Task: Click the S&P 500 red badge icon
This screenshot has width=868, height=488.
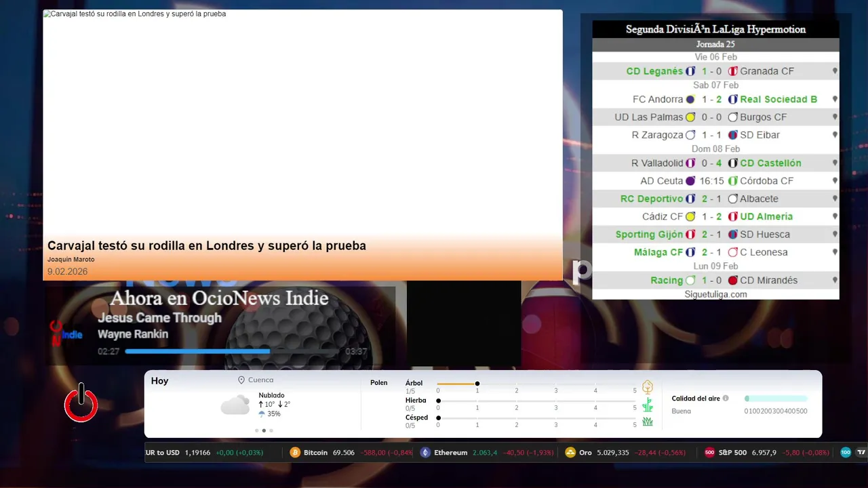Action: pos(709,453)
